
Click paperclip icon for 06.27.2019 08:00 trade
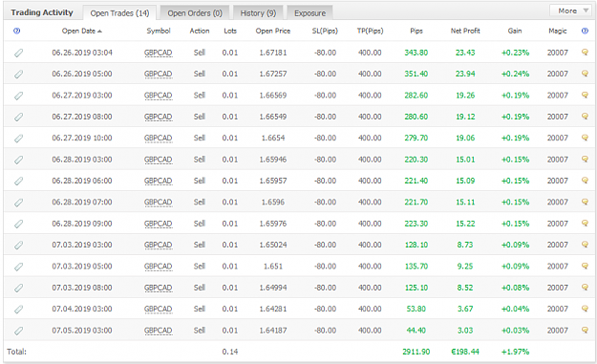click(18, 117)
